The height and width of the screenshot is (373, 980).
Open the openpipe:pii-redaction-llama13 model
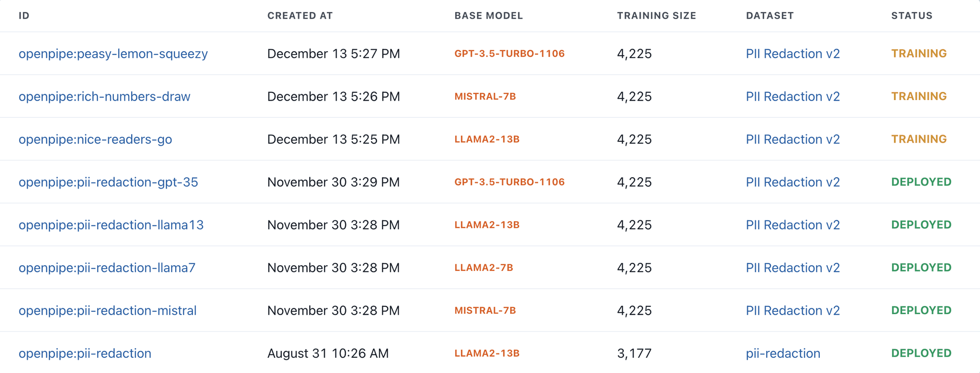pyautogui.click(x=111, y=225)
